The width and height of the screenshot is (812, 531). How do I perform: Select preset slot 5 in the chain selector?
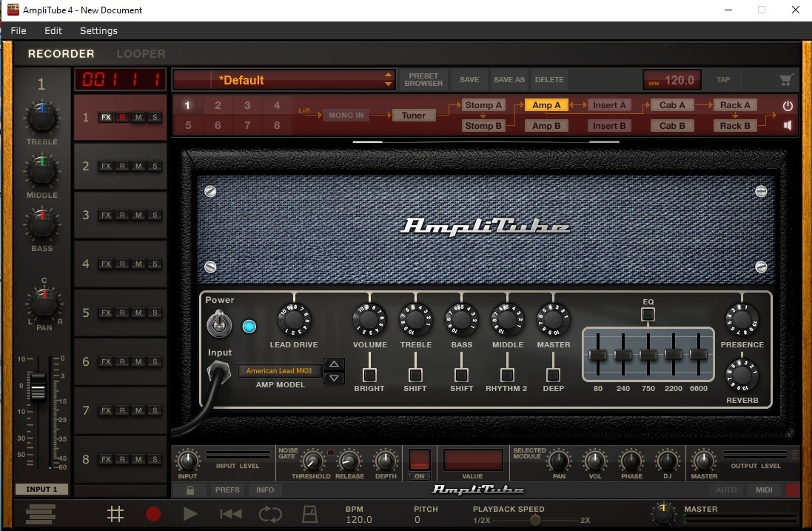click(x=188, y=125)
